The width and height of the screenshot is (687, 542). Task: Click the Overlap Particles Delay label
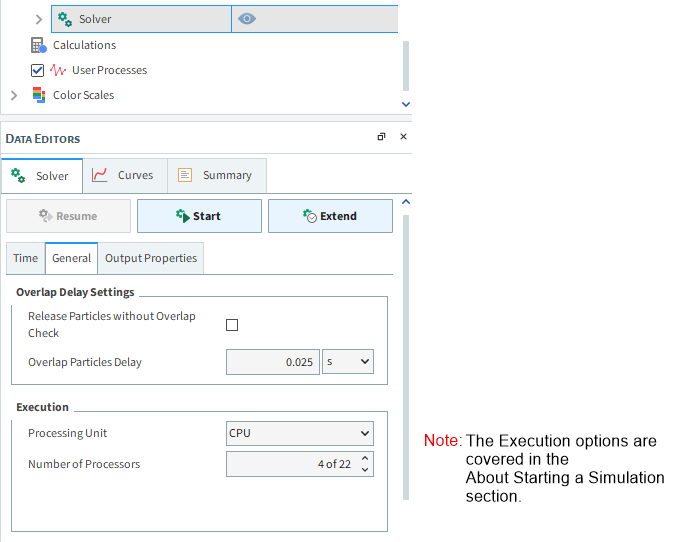pyautogui.click(x=85, y=362)
